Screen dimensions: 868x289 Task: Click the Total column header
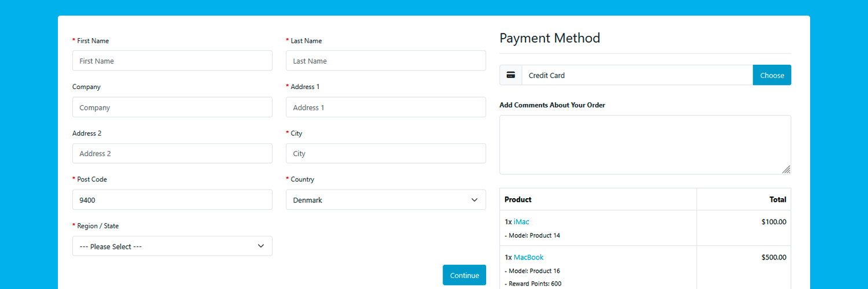[777, 199]
